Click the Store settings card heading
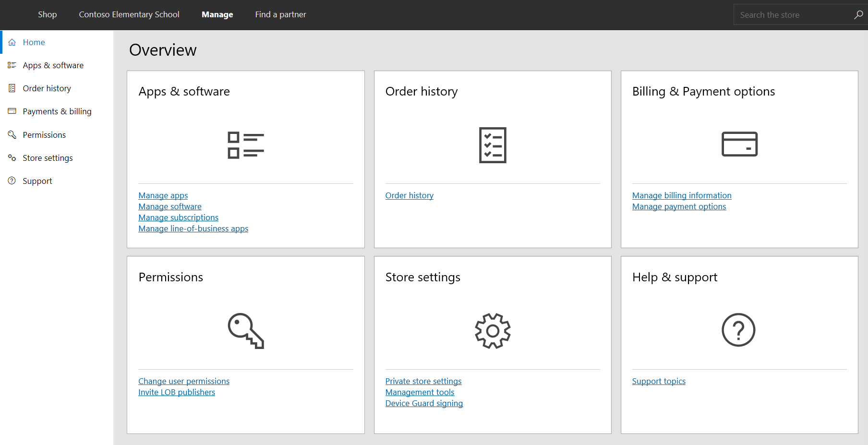The height and width of the screenshot is (445, 868). [x=423, y=277]
